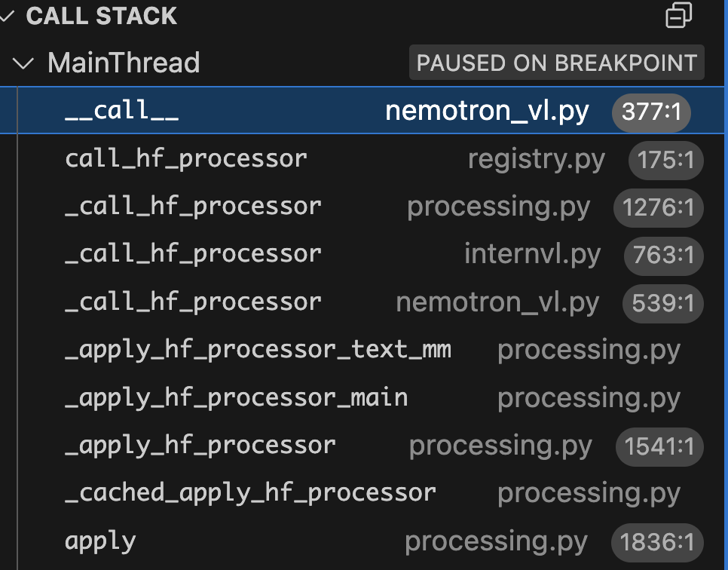Select the apply frame in processing.py
This screenshot has width=728, height=570.
click(100, 541)
